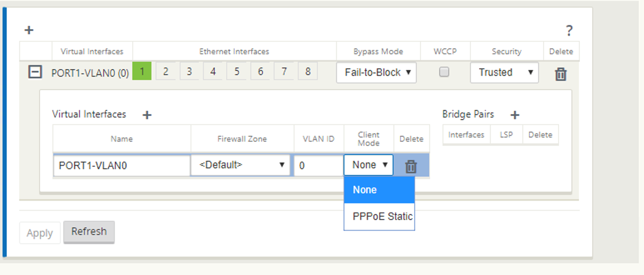
Task: Click the WCCP column header
Action: tap(445, 51)
